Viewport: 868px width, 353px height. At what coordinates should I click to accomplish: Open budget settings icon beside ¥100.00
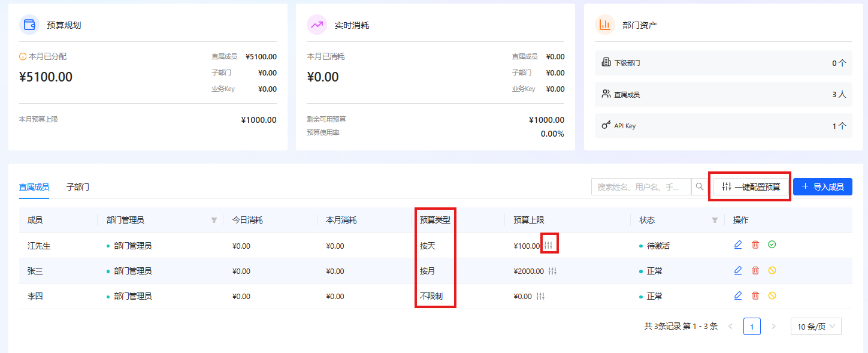point(549,245)
